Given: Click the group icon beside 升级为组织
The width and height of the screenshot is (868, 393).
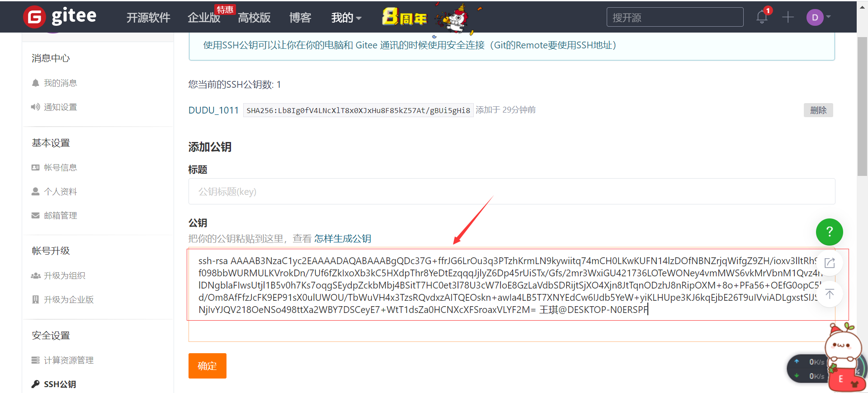Looking at the screenshot, I should click(36, 275).
